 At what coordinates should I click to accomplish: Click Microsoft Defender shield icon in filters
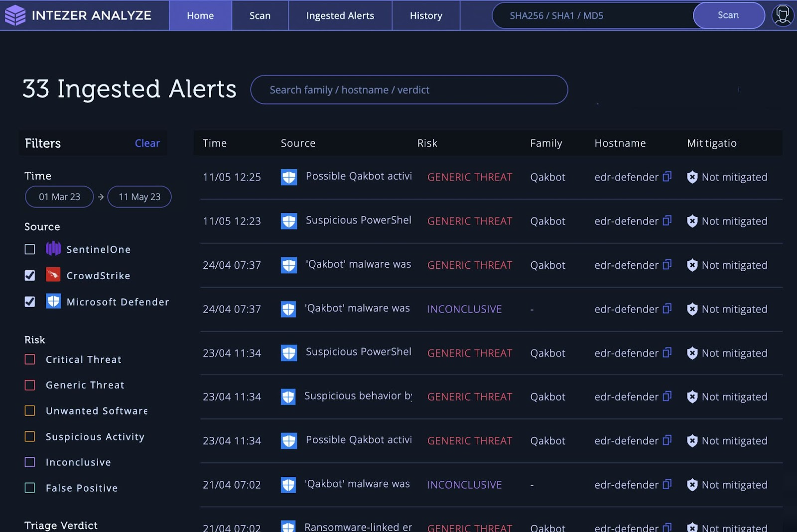(x=53, y=301)
